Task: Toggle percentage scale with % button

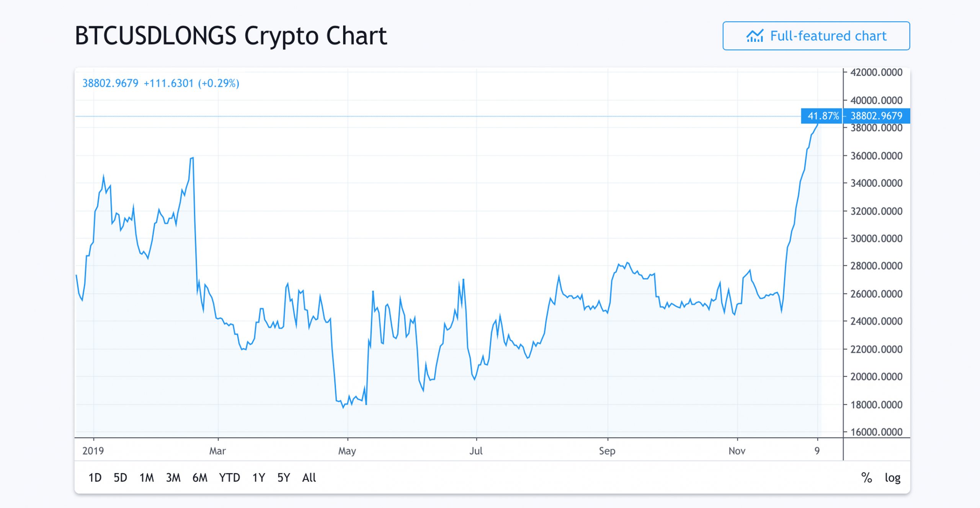Action: pyautogui.click(x=866, y=477)
